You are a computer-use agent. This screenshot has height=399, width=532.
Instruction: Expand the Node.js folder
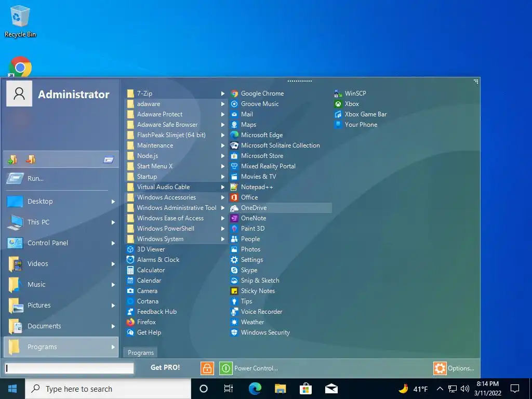(x=176, y=156)
